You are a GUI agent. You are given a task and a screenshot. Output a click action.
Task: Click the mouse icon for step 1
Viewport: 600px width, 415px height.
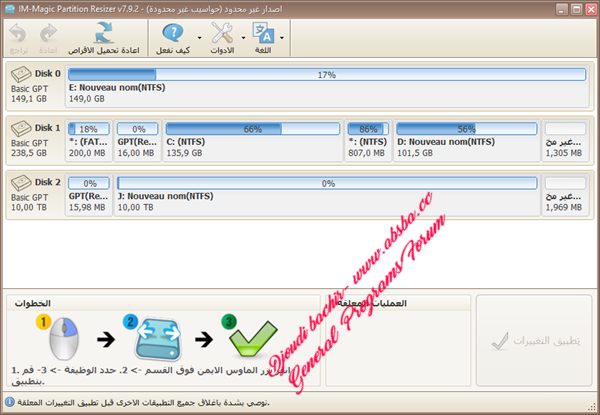pos(64,338)
